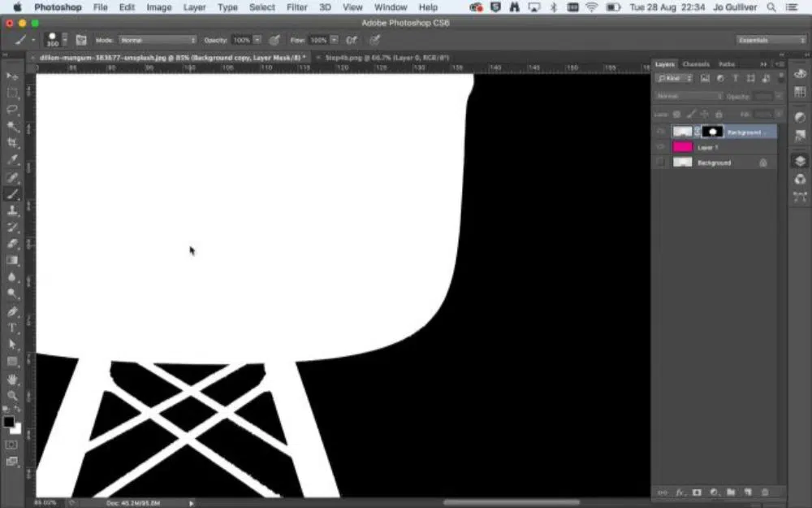
Task: Expand the brush Opacity dropdown arrow
Action: [x=257, y=40]
